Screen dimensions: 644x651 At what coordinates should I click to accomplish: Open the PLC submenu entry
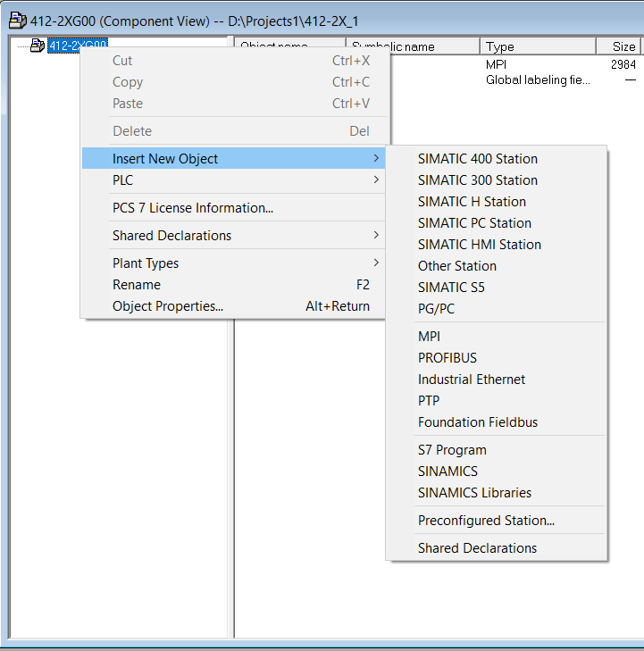234,180
